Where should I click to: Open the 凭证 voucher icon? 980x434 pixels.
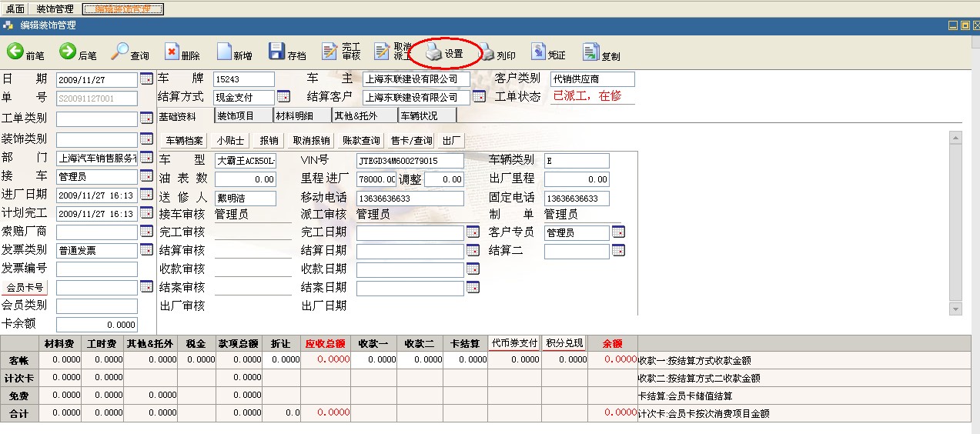tap(539, 52)
